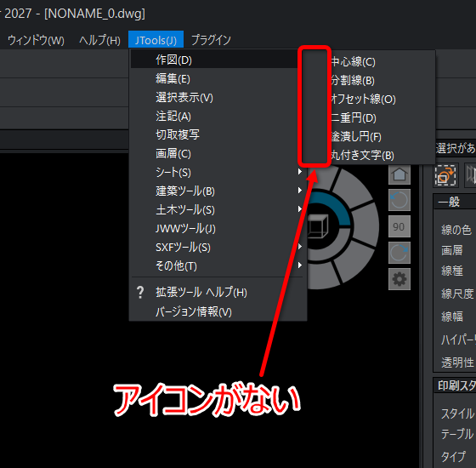Image resolution: width=476 pixels, height=468 pixels.
Task: Click the 90 degree rotation button
Action: 399,226
